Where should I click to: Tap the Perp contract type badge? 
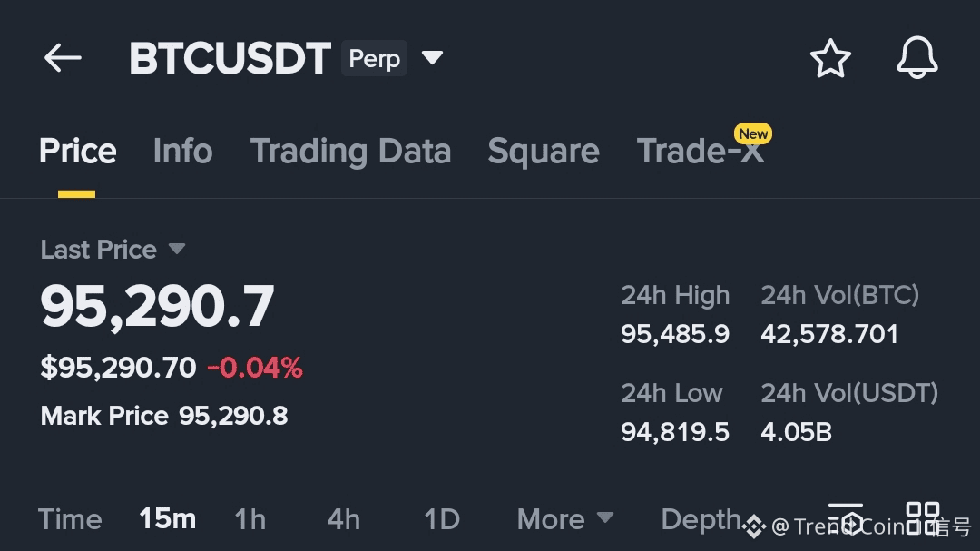374,59
